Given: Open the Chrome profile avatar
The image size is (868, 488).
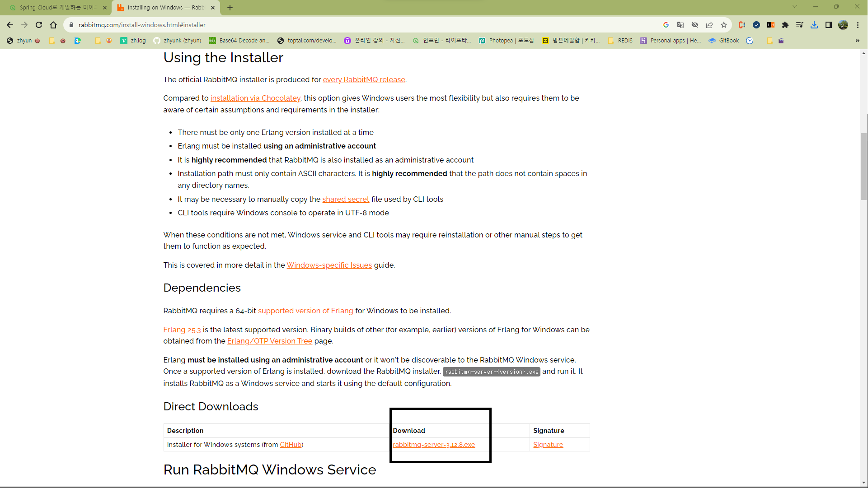Looking at the screenshot, I should 843,25.
